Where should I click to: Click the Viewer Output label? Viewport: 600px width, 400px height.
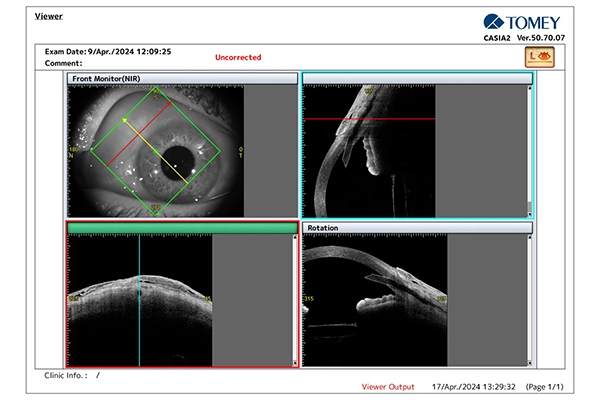(388, 387)
